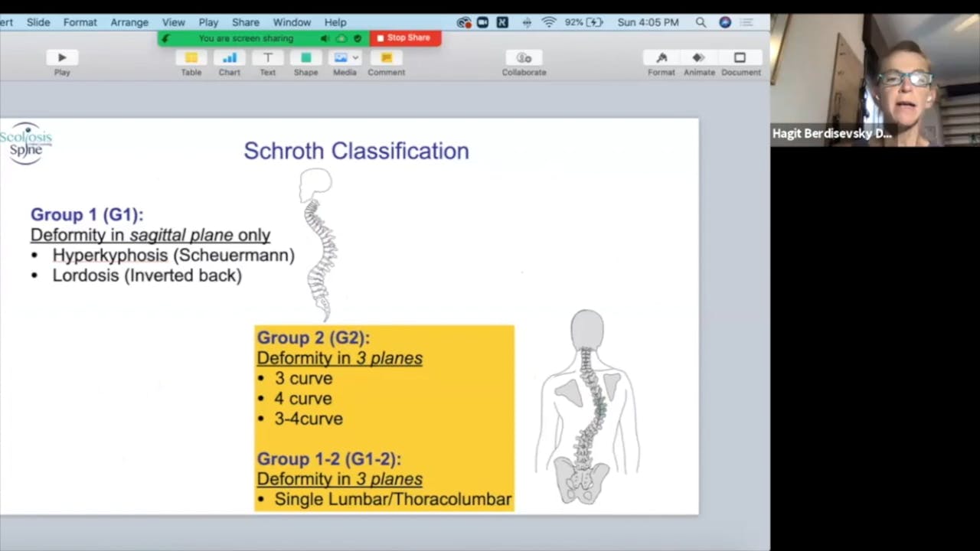Add a Text box
This screenshot has width=980, height=551.
coord(268,58)
